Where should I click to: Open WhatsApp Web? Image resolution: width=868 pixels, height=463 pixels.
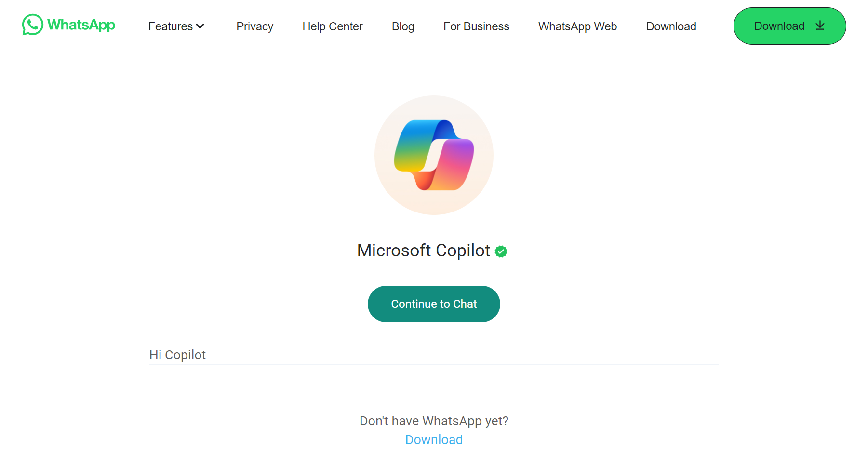click(x=577, y=26)
